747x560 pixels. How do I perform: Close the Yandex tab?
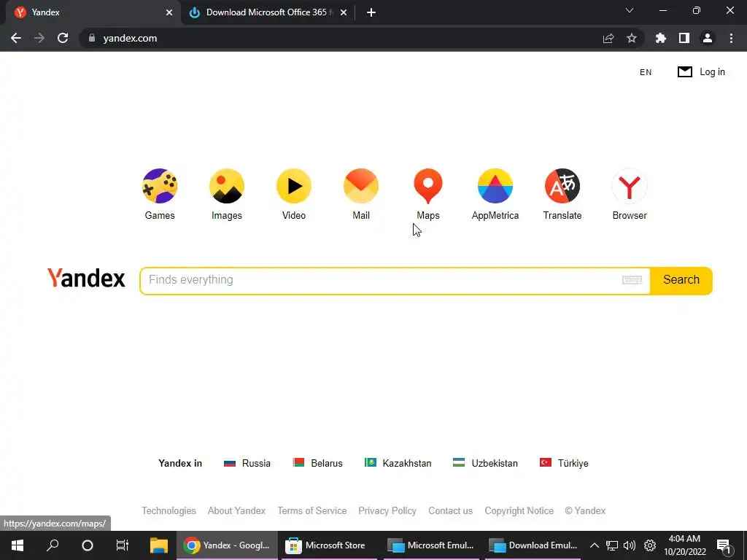coord(169,12)
